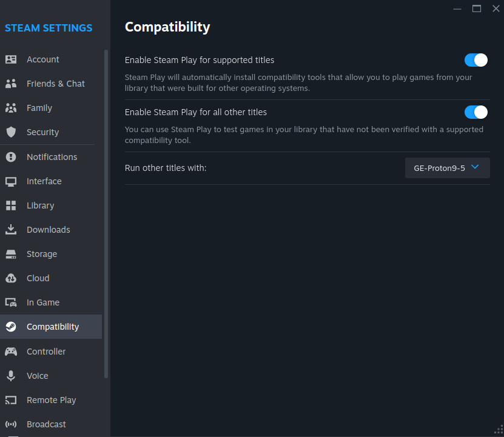Image resolution: width=504 pixels, height=437 pixels.
Task: Expand dropdown using the blue chevron arrow
Action: click(475, 167)
